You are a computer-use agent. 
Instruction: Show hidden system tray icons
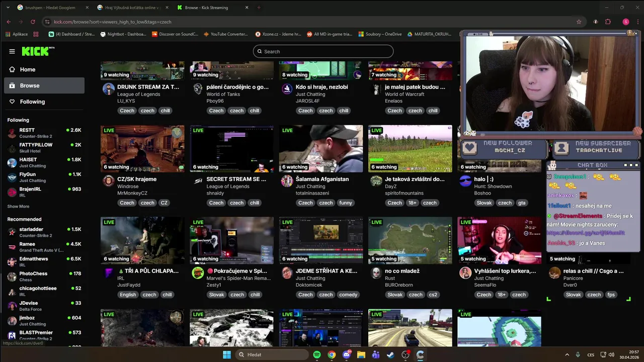[567, 354]
